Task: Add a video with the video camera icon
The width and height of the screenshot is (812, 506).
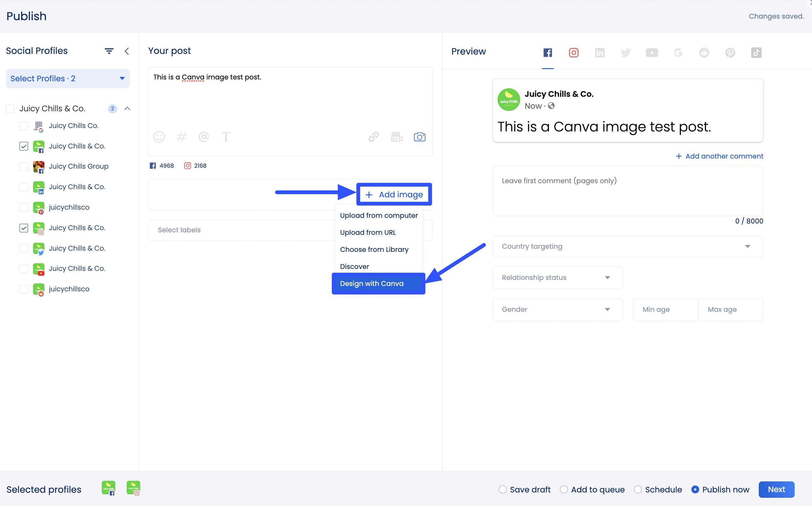Action: (396, 137)
